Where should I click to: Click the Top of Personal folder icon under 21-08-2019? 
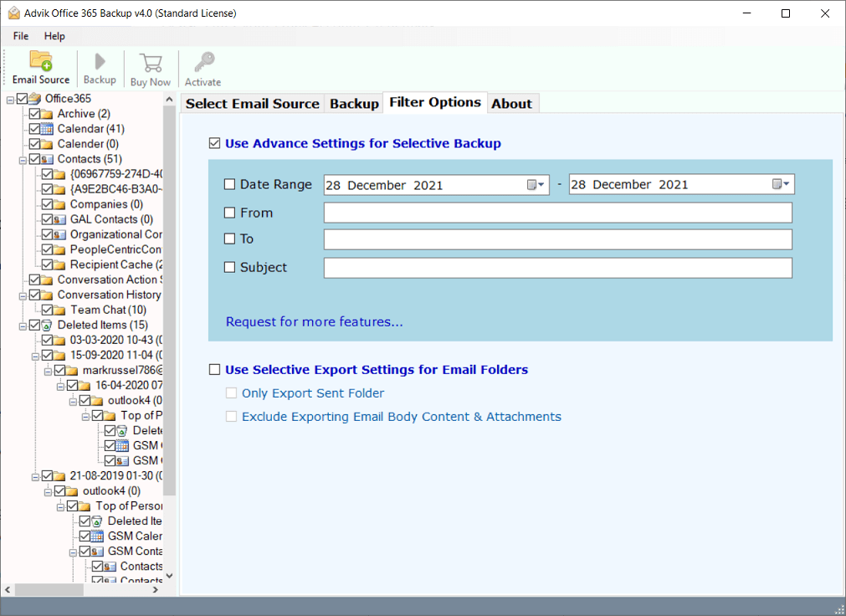click(85, 506)
